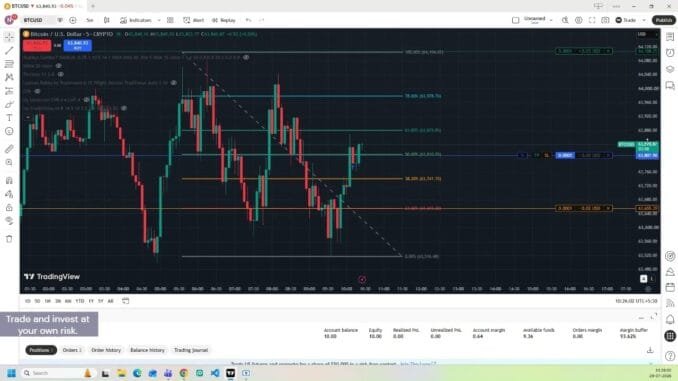This screenshot has height=381, width=678.
Task: Click the blue buy price button
Action: point(78,45)
